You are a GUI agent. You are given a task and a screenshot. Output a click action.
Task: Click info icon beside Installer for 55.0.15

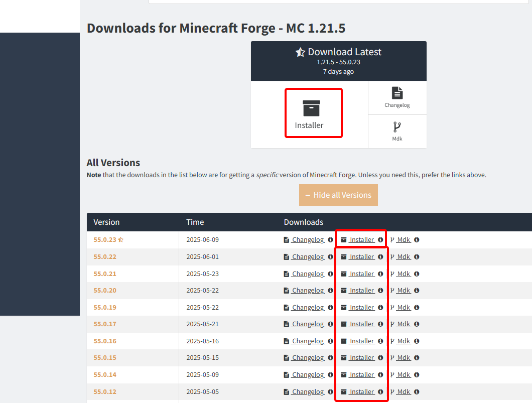[380, 357]
